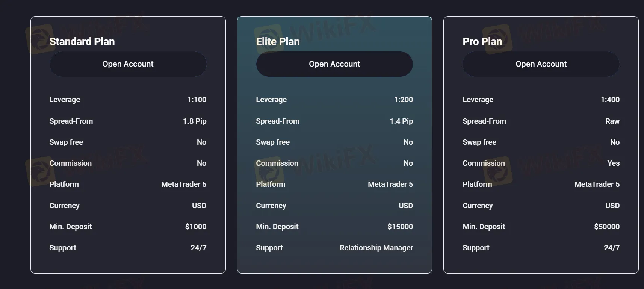Click the 1:400 leverage value in Pro Plan

[610, 100]
